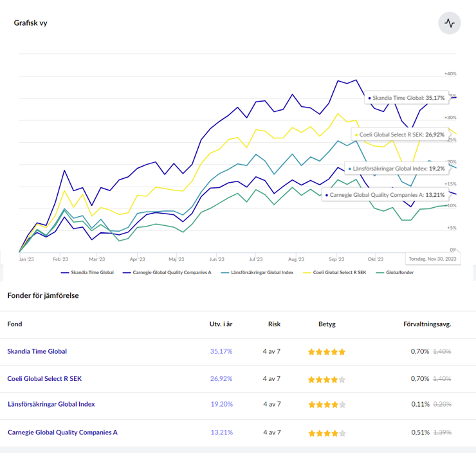Open Skandia Time Global fund link in table
The image size is (476, 453).
click(x=37, y=351)
